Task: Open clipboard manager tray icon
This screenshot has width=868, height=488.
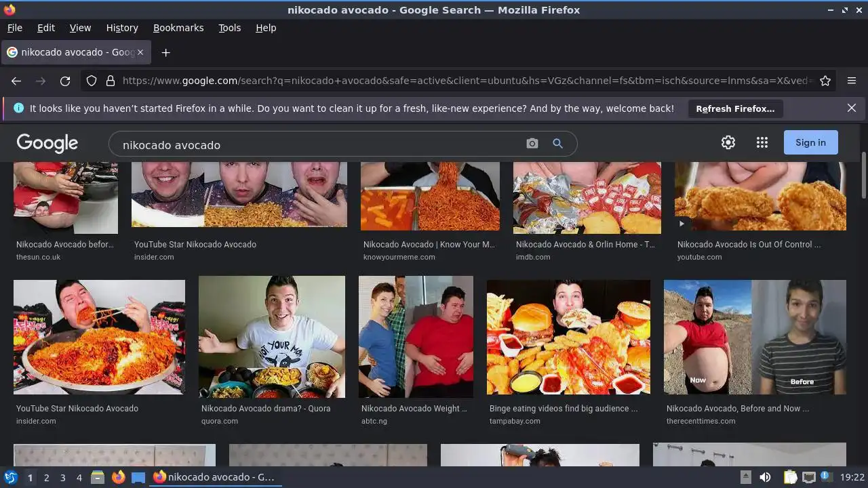Action: (790, 477)
